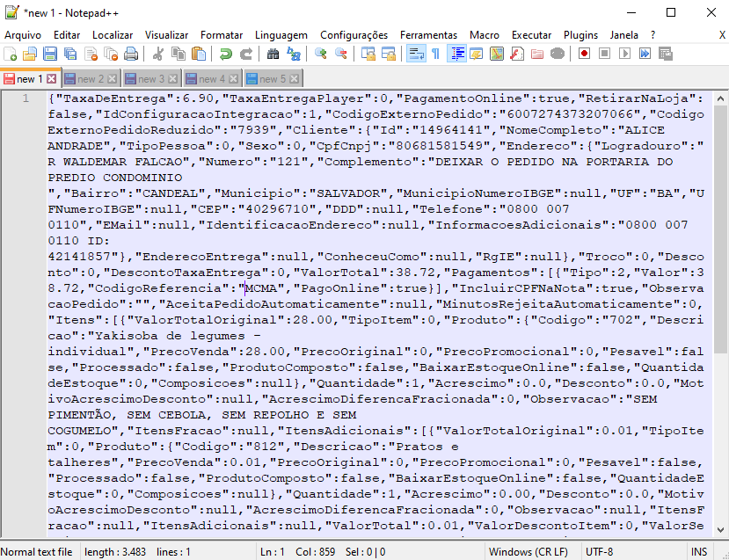Cut selection with the scissors icon

click(x=158, y=54)
